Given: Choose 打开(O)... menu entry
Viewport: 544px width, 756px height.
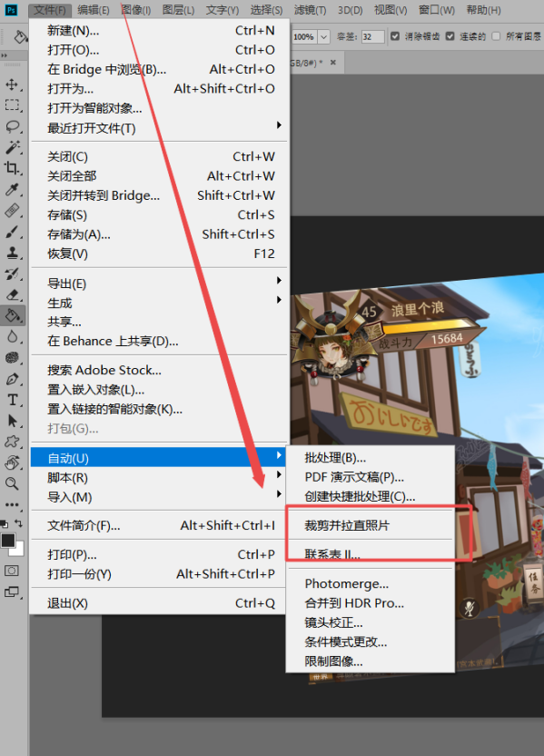Looking at the screenshot, I should (x=160, y=50).
